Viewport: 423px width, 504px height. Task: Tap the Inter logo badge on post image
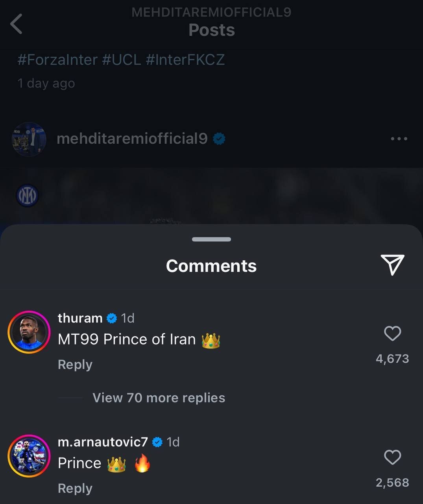click(x=27, y=196)
